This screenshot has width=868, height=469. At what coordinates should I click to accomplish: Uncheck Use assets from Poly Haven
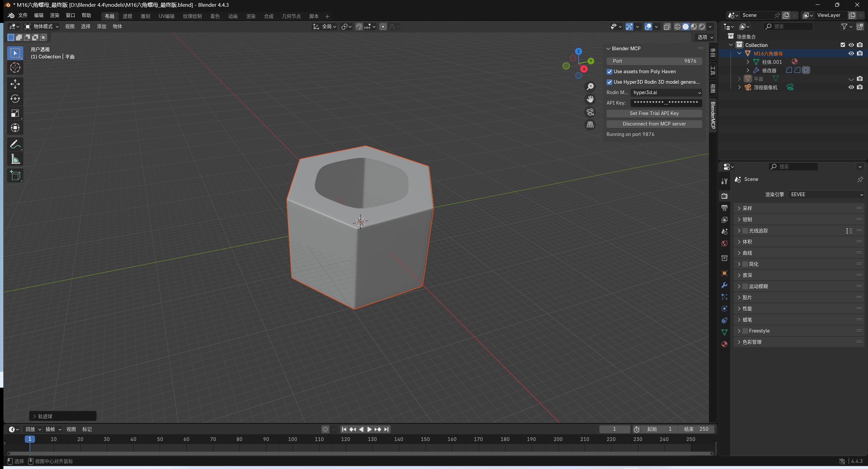click(x=610, y=72)
